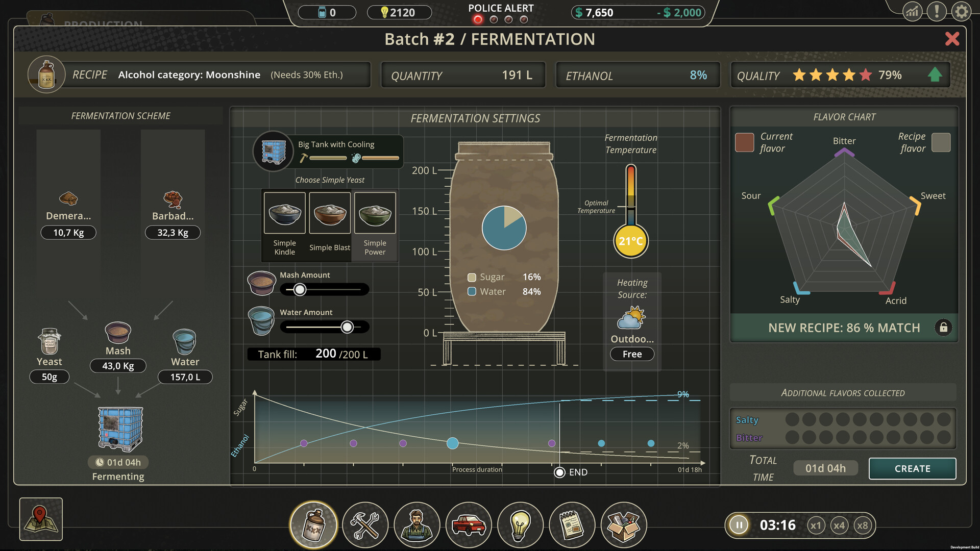
Task: Open the worker character panel
Action: pos(417,524)
